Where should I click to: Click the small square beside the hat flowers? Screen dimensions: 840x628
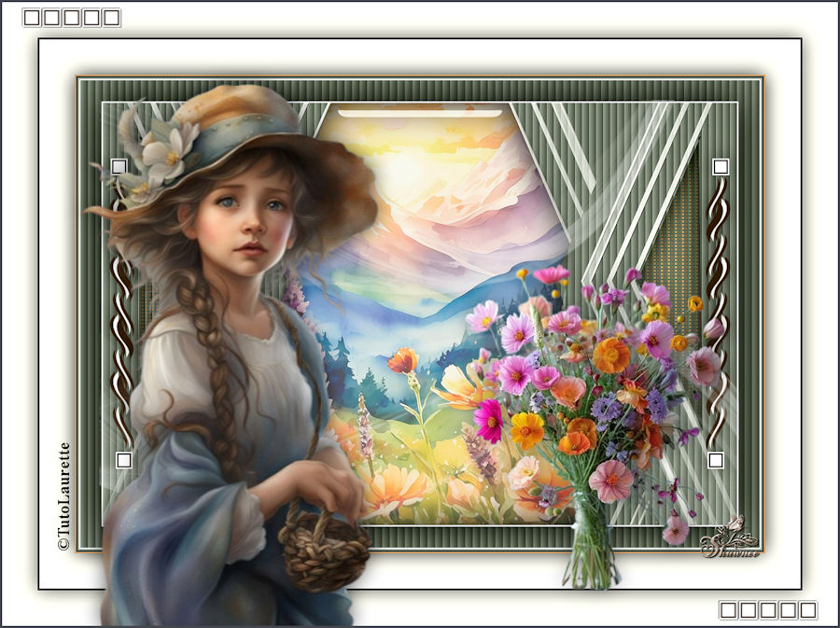tap(119, 166)
